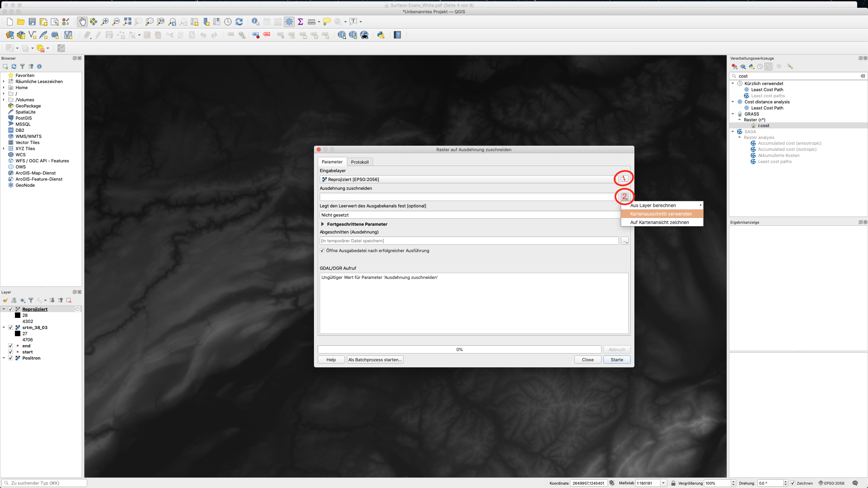
Task: Open the messages log speech bubble
Action: pyautogui.click(x=855, y=483)
